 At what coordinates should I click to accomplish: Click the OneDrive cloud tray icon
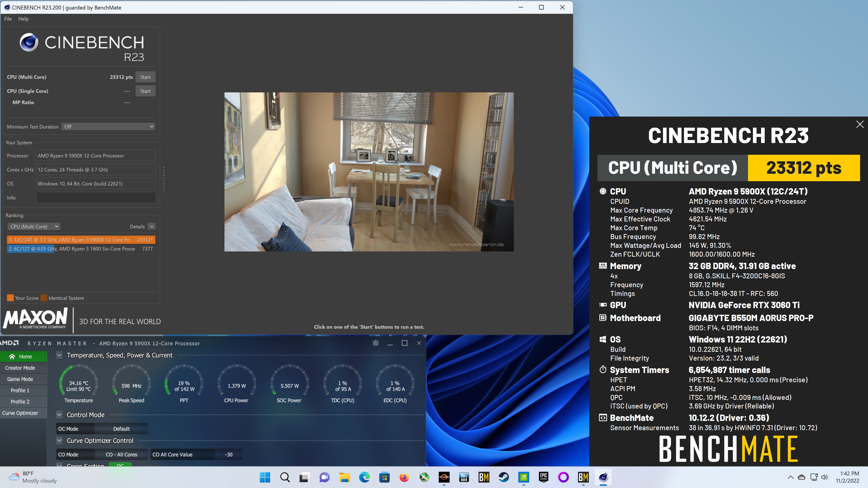click(x=802, y=477)
